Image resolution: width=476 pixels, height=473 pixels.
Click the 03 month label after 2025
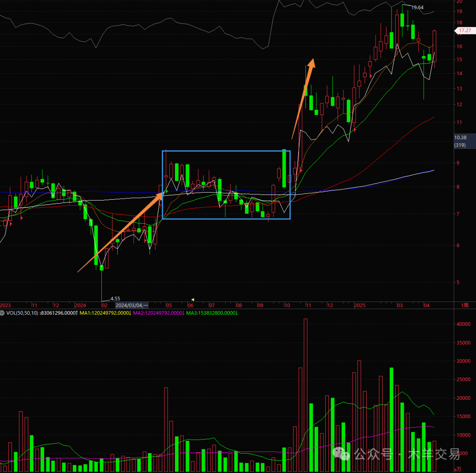[x=400, y=305]
